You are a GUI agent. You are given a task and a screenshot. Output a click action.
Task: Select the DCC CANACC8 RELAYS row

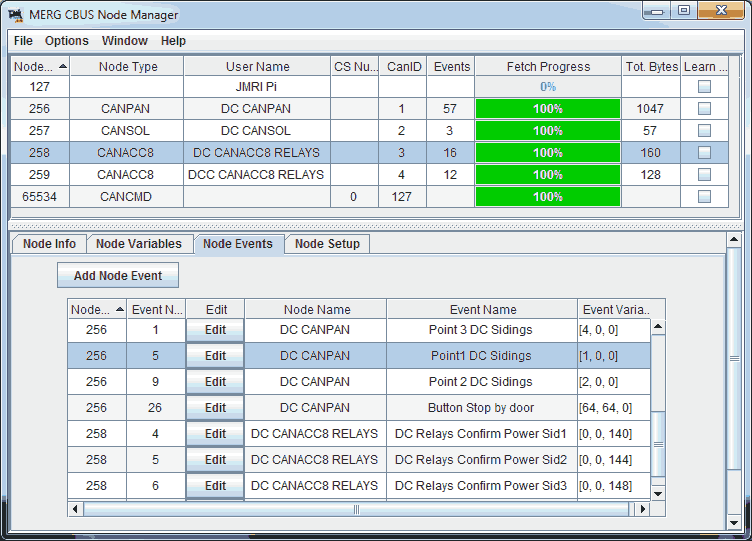click(369, 175)
